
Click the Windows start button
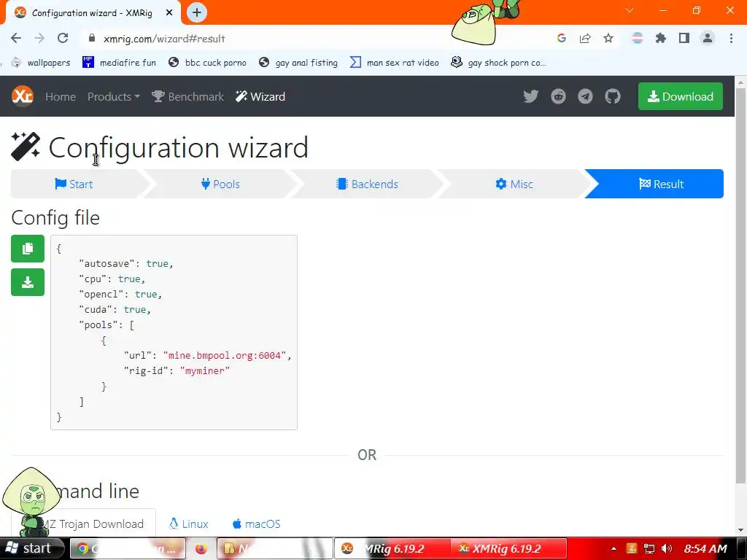[31, 548]
